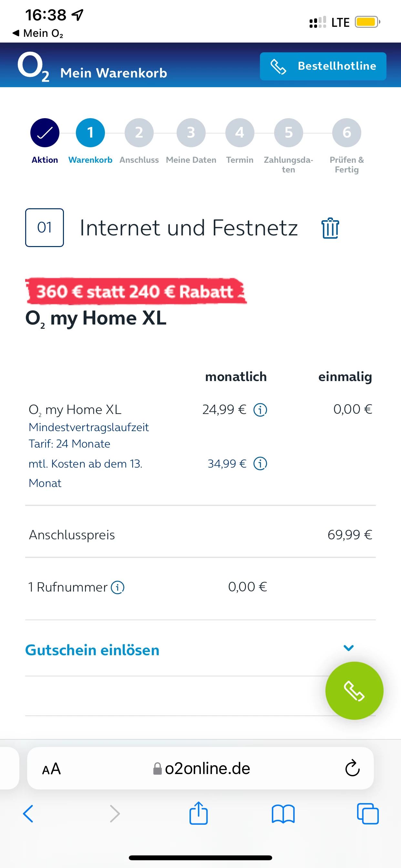Open Safari bookmarks book icon
Screen dimensions: 401x868
click(283, 814)
